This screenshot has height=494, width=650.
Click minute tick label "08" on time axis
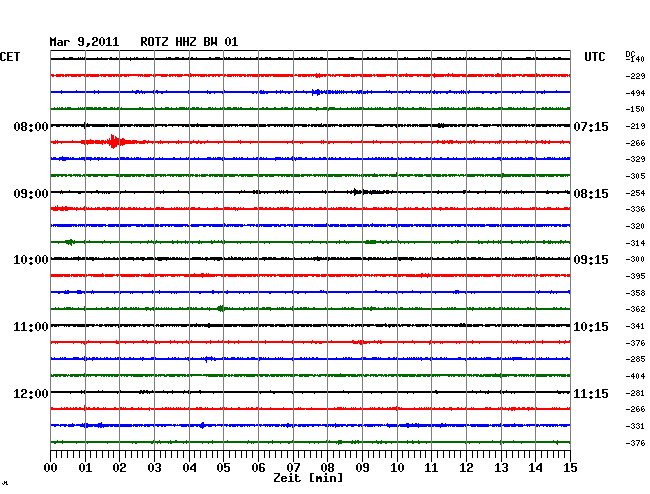[x=327, y=468]
